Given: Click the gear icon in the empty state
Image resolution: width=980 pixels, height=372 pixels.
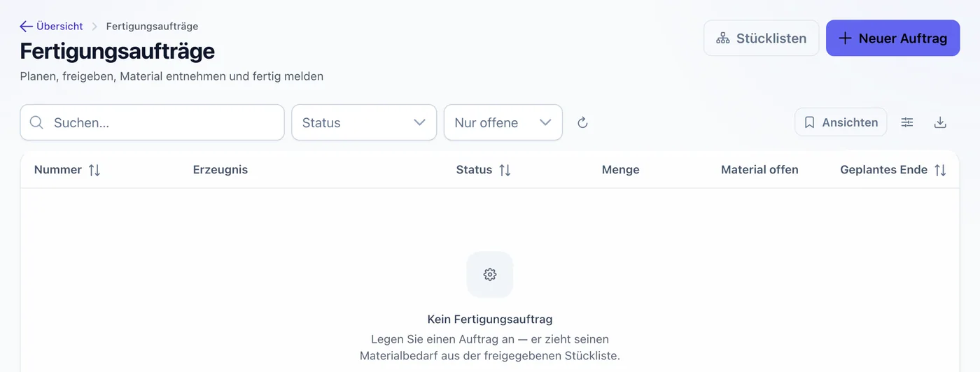Looking at the screenshot, I should pos(490,274).
